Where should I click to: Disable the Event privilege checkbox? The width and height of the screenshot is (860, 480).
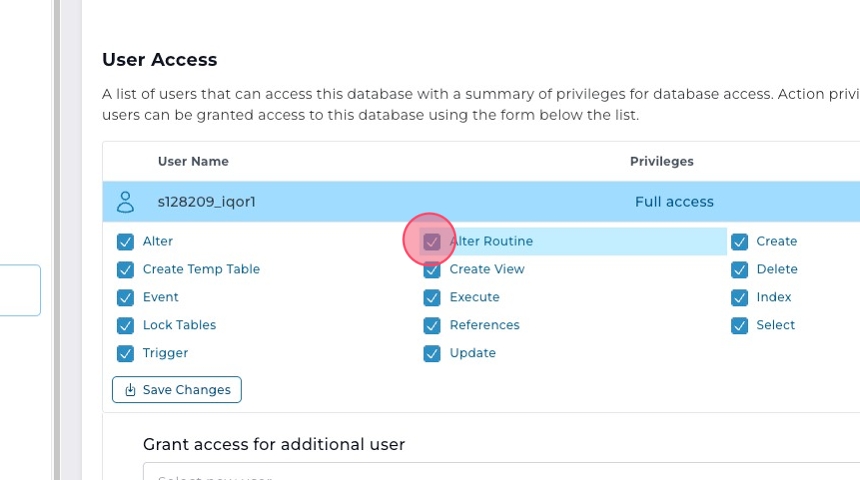click(125, 298)
